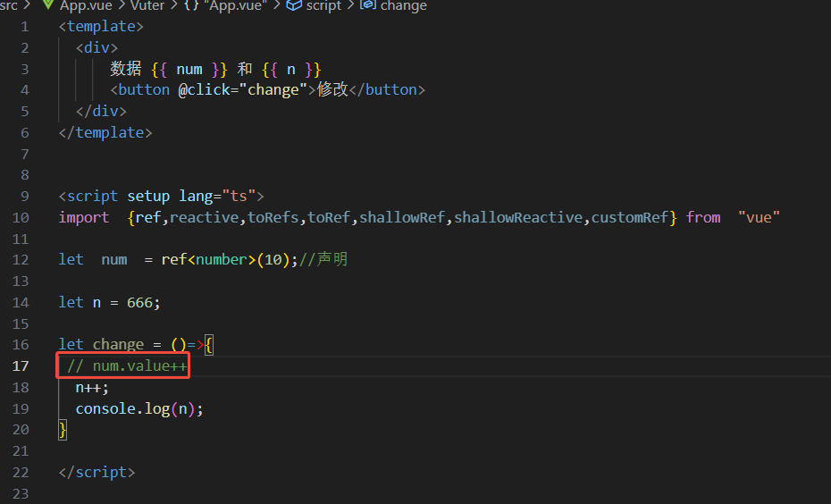Click the value 666 on line 14
The width and height of the screenshot is (831, 504).
139,303
